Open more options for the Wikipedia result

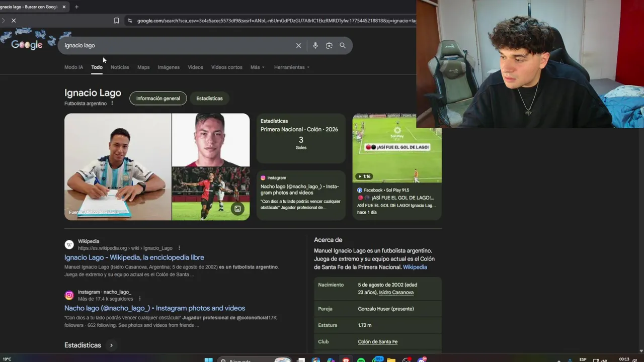pos(179,248)
